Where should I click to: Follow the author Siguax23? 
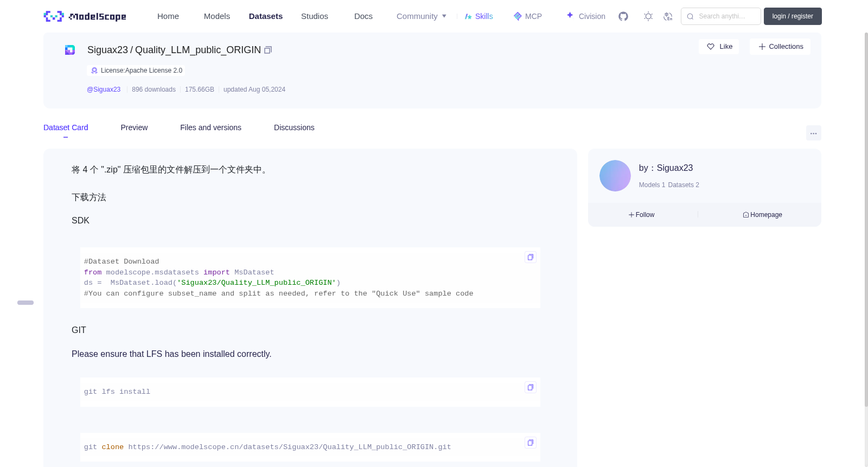[642, 215]
